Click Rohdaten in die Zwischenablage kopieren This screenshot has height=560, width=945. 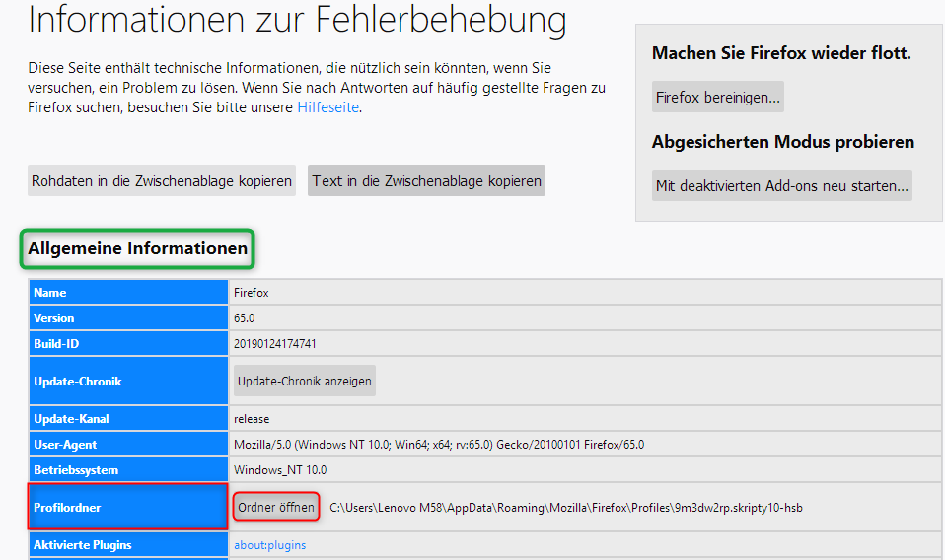[162, 180]
